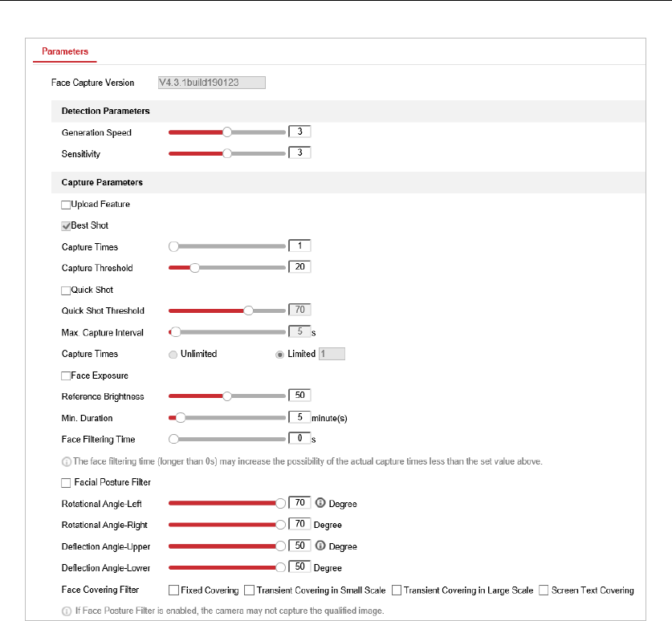Click the Face Covering Filter label
This screenshot has height=621, width=672.
coord(100,590)
